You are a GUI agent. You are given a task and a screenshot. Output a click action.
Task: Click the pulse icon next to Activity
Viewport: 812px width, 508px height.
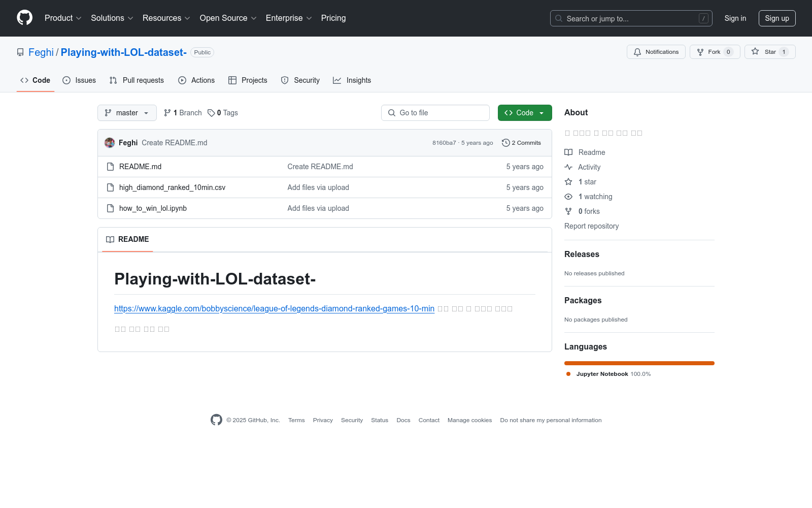pyautogui.click(x=568, y=167)
